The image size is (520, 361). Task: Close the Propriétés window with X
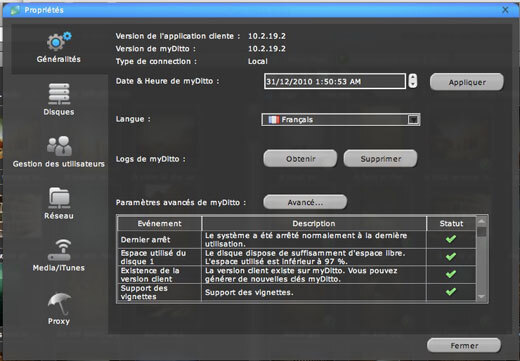pyautogui.click(x=505, y=10)
